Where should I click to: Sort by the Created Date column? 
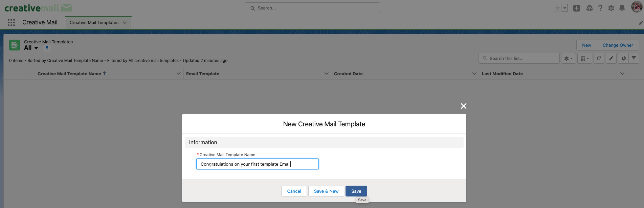(x=348, y=74)
